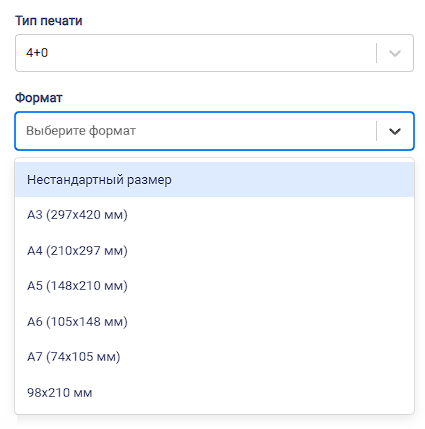Open the Тип печати combo box
This screenshot has width=425, height=429.
click(214, 53)
